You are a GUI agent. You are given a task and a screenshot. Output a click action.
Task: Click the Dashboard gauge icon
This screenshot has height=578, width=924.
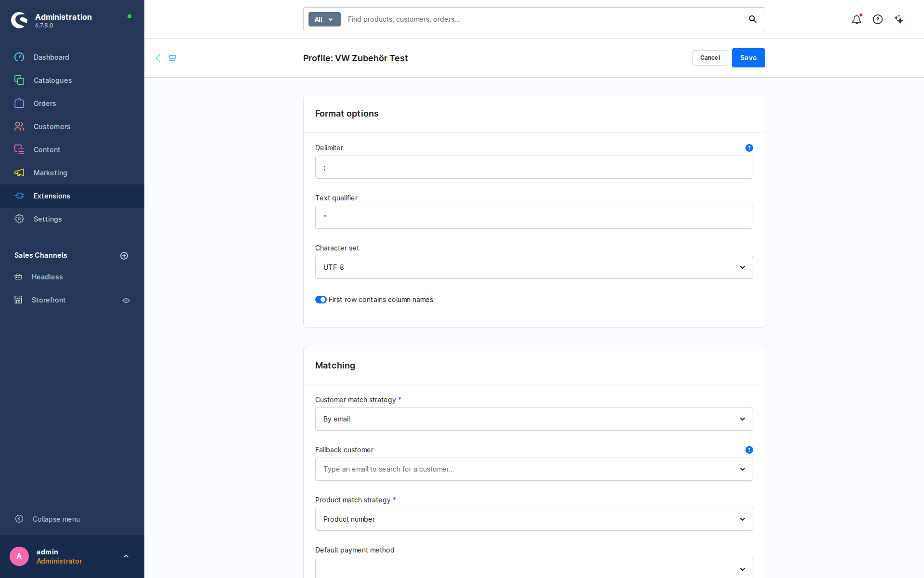point(19,57)
